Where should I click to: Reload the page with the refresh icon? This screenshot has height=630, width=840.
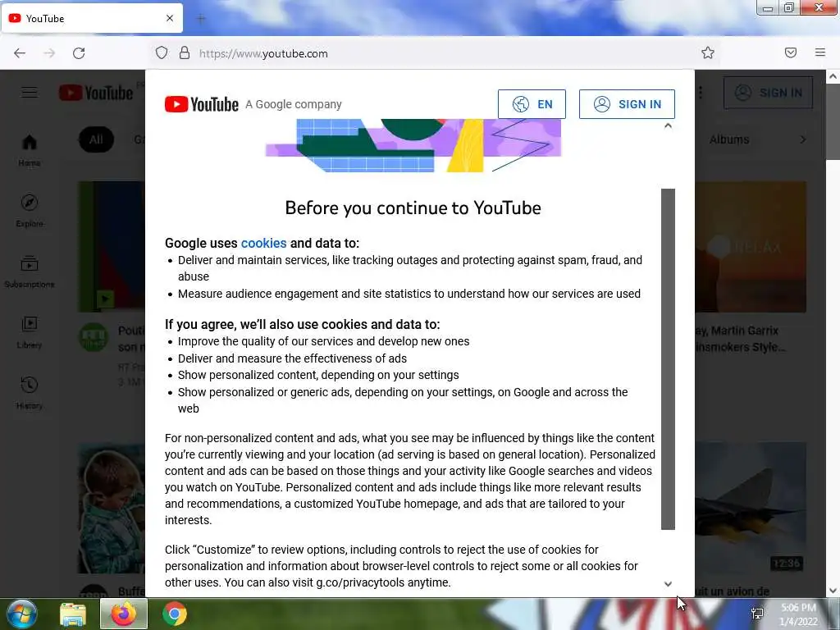(x=79, y=53)
